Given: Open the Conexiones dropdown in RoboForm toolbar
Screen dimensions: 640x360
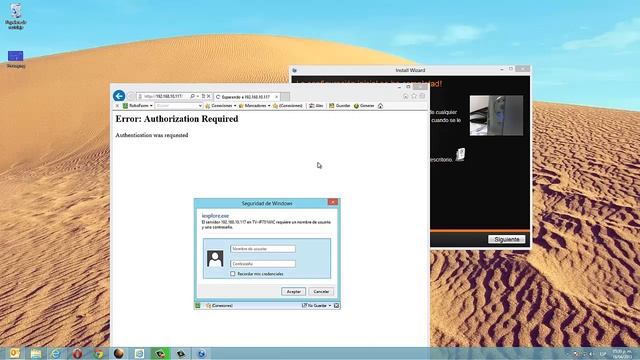Looking at the screenshot, I should pyautogui.click(x=221, y=106).
